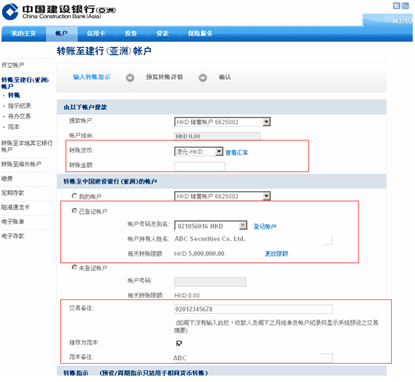Click the 预览转账详情 step label
The height and width of the screenshot is (382, 415).
pos(164,77)
